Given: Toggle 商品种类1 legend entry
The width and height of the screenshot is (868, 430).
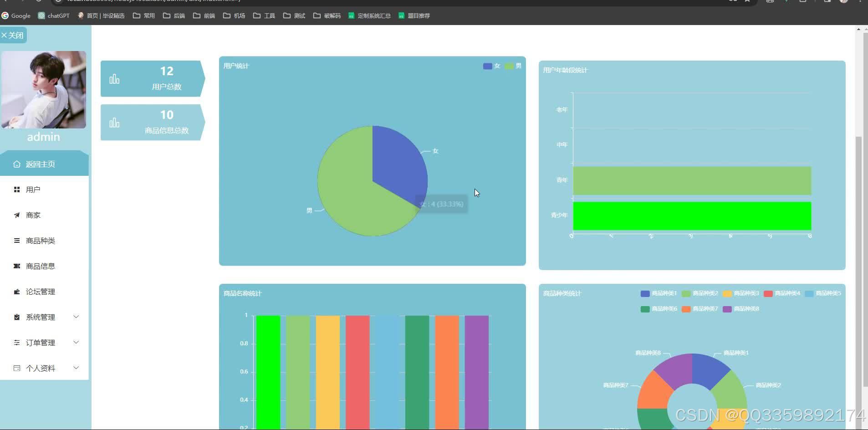Looking at the screenshot, I should click(x=659, y=293).
